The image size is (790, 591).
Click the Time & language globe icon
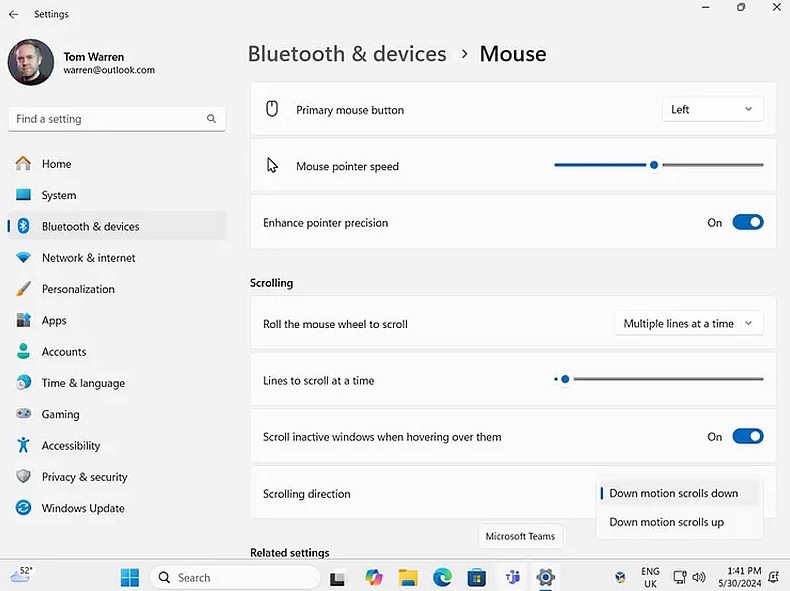coord(23,382)
